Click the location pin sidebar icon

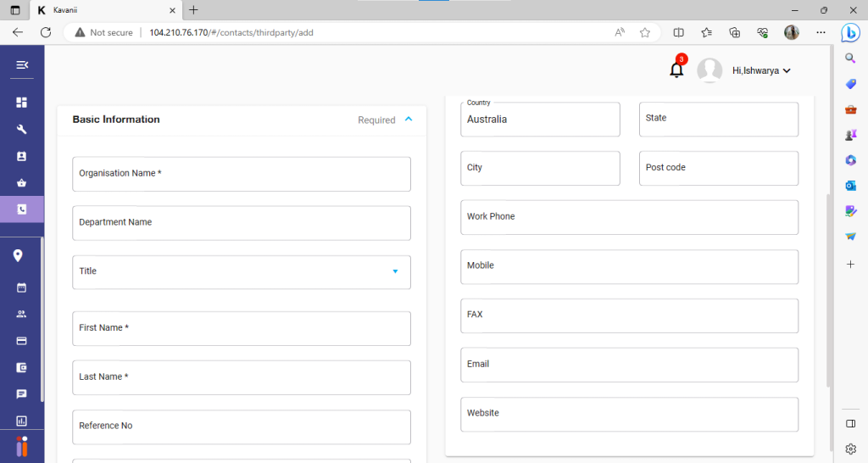[x=18, y=256]
